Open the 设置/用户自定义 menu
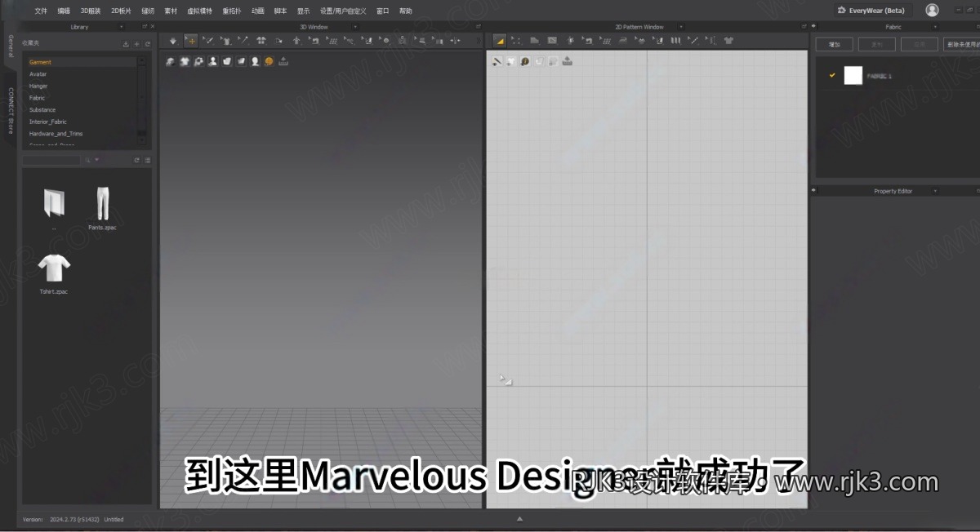 (343, 11)
